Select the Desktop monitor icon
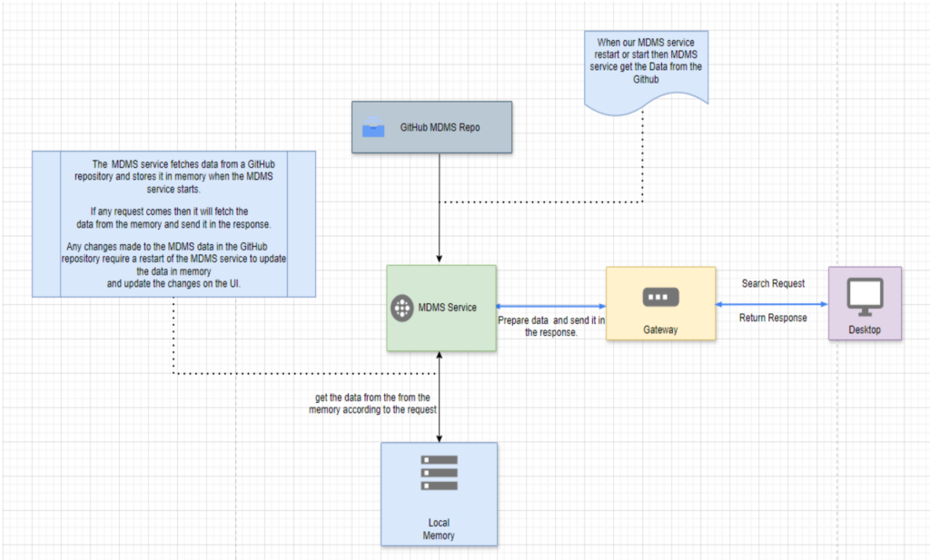This screenshot has width=930, height=560. pyautogui.click(x=865, y=297)
